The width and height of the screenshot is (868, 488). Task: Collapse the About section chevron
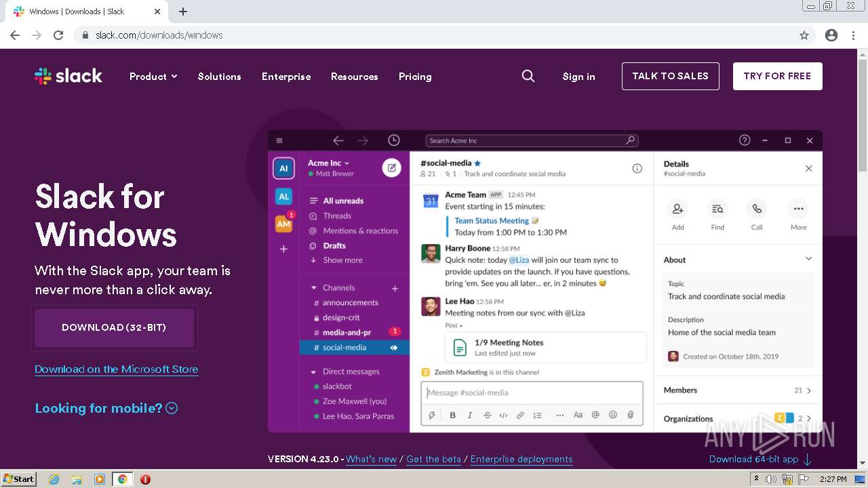pos(808,259)
